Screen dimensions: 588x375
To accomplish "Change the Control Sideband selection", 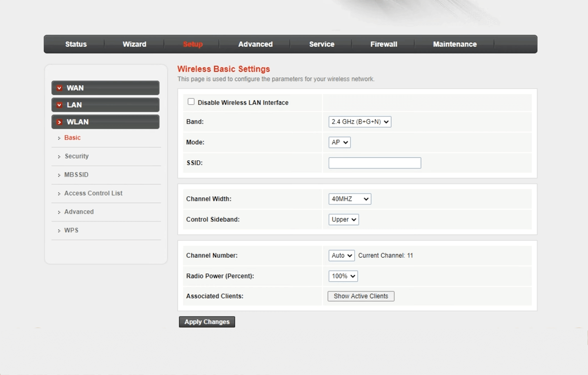I will [x=343, y=219].
